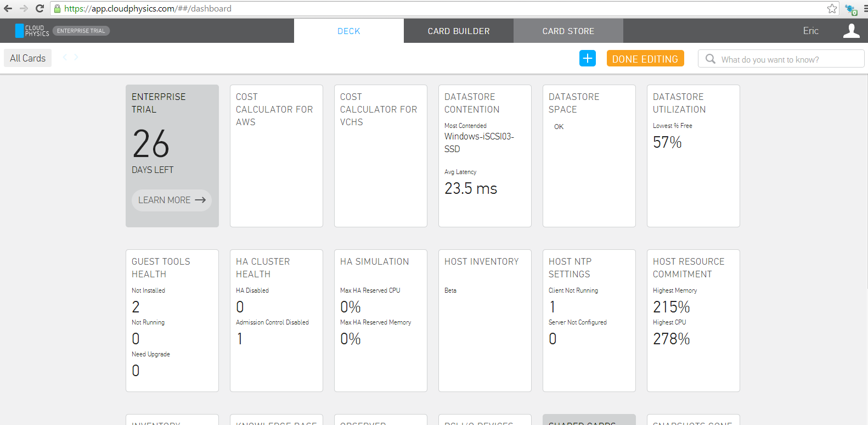Image resolution: width=868 pixels, height=425 pixels.
Task: Open the Datastore Contention card
Action: pyautogui.click(x=484, y=156)
